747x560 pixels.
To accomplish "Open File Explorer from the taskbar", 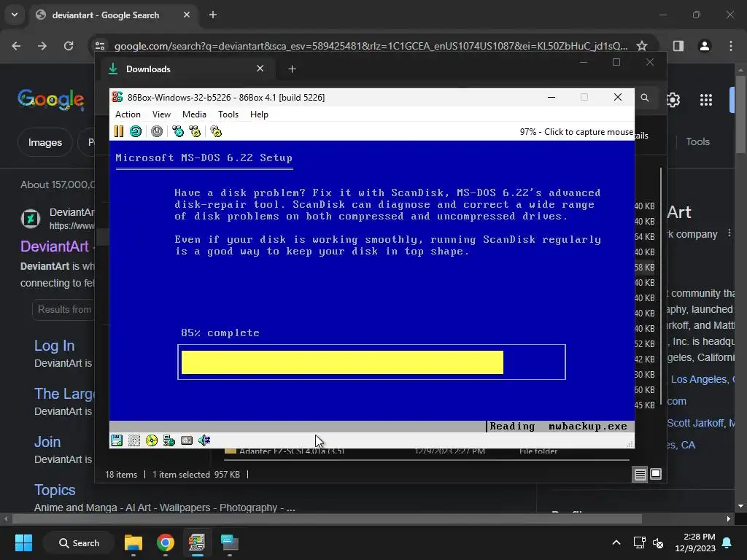I will point(133,542).
